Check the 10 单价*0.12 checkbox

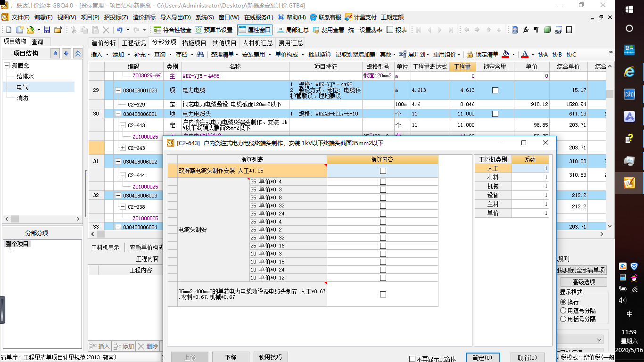383,278
